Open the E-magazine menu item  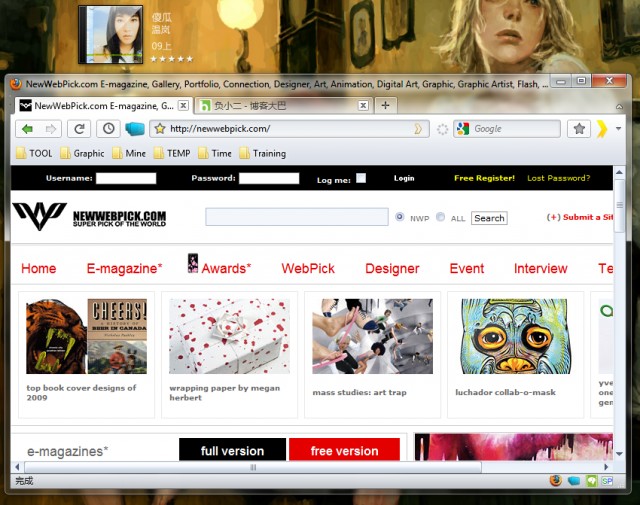[x=124, y=269]
